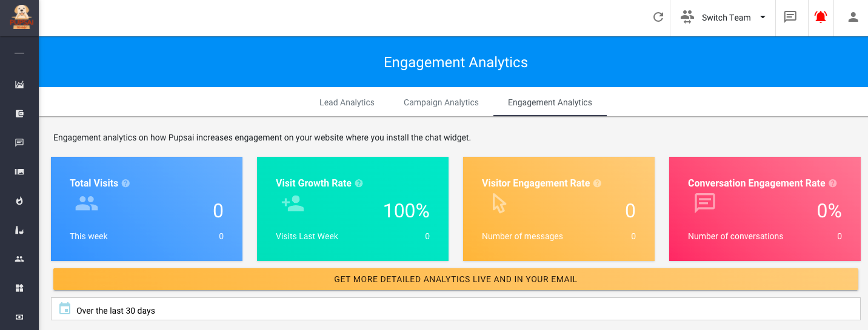Viewport: 868px width, 330px height.
Task: Open the wallet icon in sidebar
Action: pos(19,114)
